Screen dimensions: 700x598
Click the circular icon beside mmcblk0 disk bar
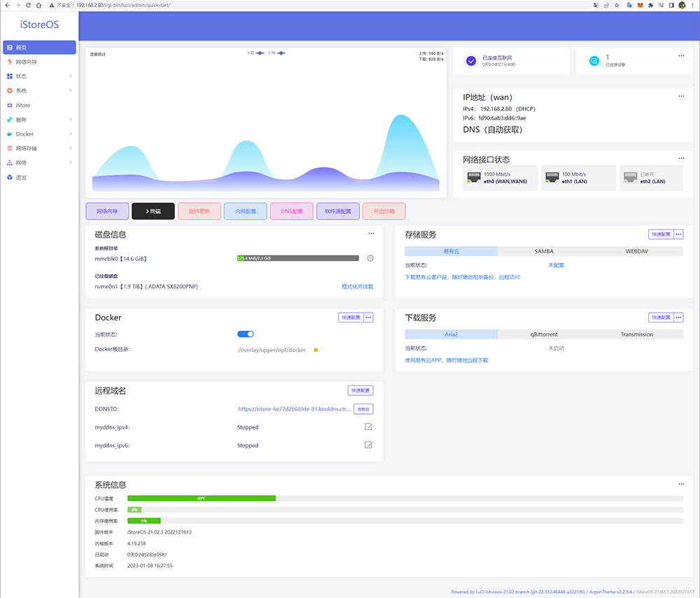(370, 258)
